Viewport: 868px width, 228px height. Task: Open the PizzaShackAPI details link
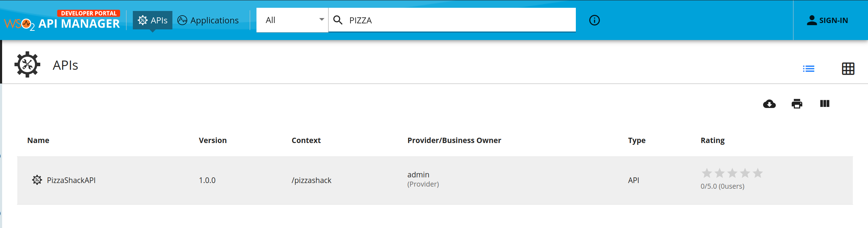click(x=71, y=180)
